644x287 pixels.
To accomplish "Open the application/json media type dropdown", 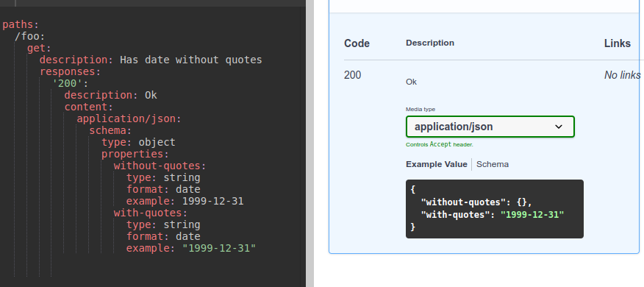I will pos(490,127).
